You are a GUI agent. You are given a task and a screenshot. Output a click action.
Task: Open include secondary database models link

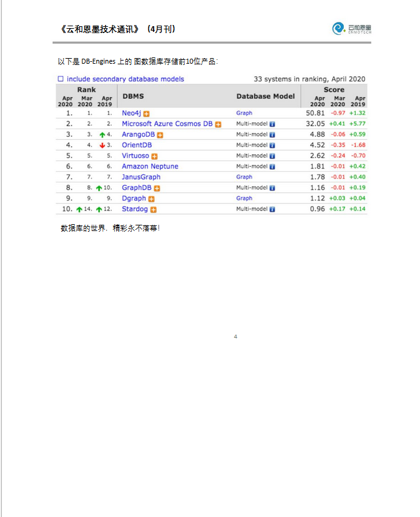tap(125, 79)
